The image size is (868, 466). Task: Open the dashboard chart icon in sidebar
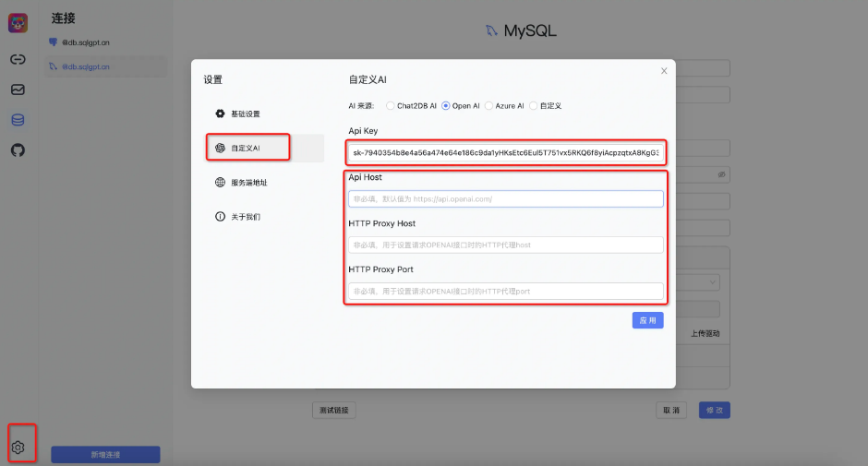18,90
